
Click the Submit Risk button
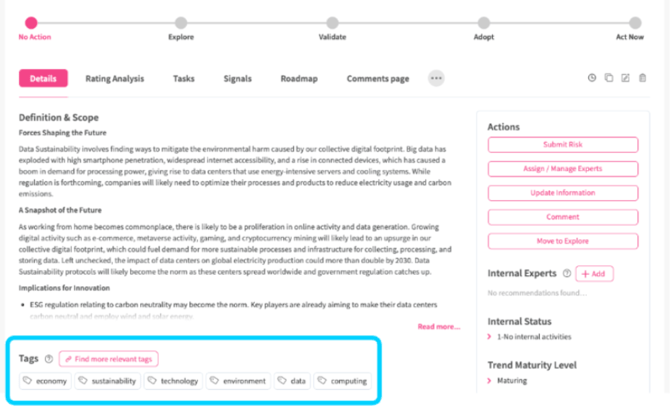pyautogui.click(x=563, y=145)
